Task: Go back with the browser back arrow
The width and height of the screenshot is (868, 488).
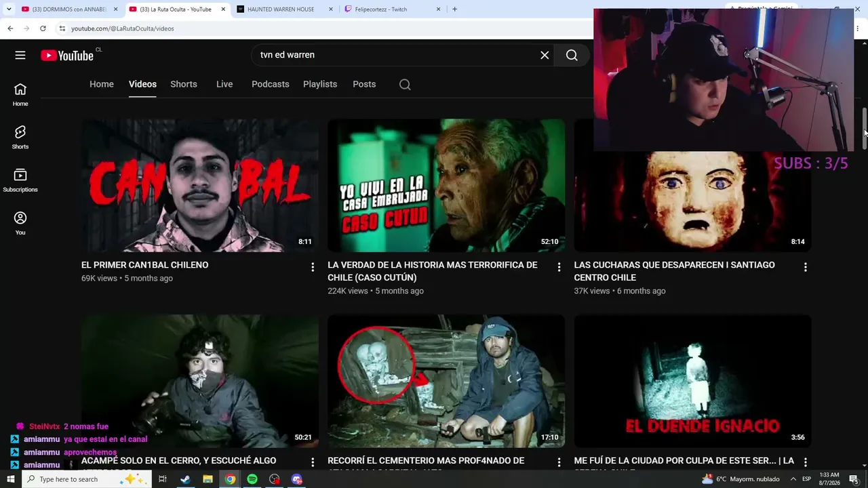Action: tap(10, 28)
